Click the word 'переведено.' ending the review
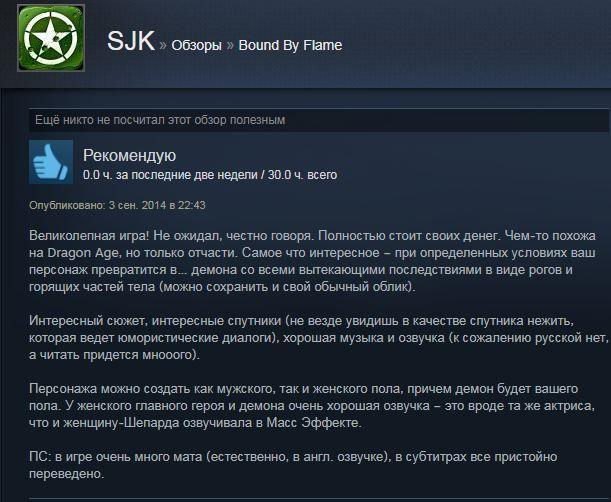 tap(67, 474)
